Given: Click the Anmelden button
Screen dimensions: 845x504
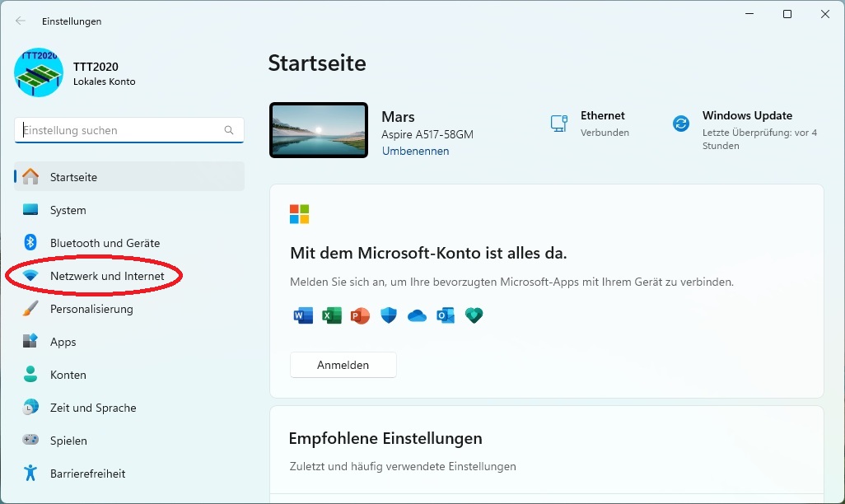Looking at the screenshot, I should click(x=343, y=365).
